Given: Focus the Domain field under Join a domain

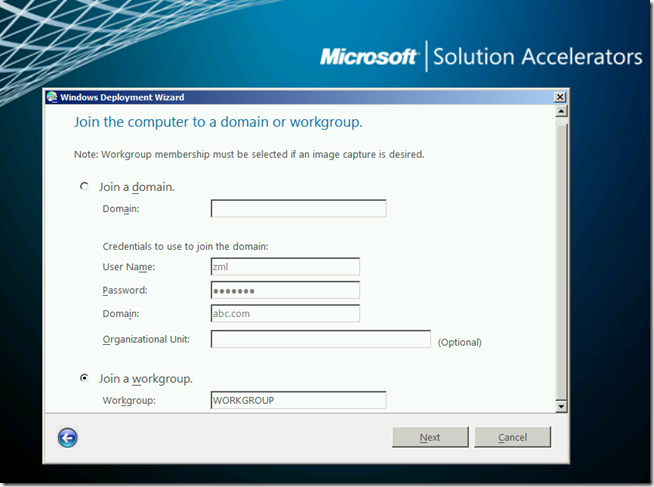Looking at the screenshot, I should (299, 208).
